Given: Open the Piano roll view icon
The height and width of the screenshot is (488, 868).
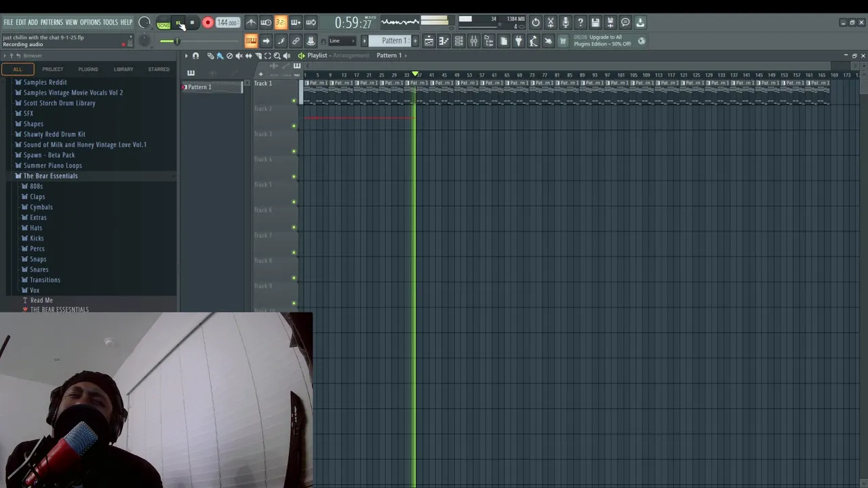Looking at the screenshot, I should 443,41.
